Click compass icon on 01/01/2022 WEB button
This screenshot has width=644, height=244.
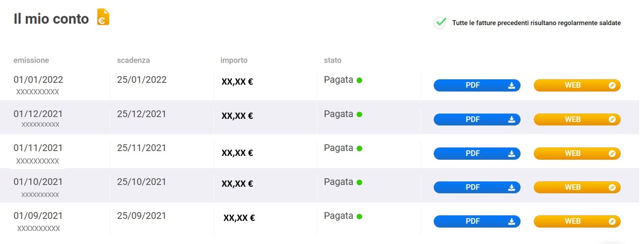(x=612, y=86)
